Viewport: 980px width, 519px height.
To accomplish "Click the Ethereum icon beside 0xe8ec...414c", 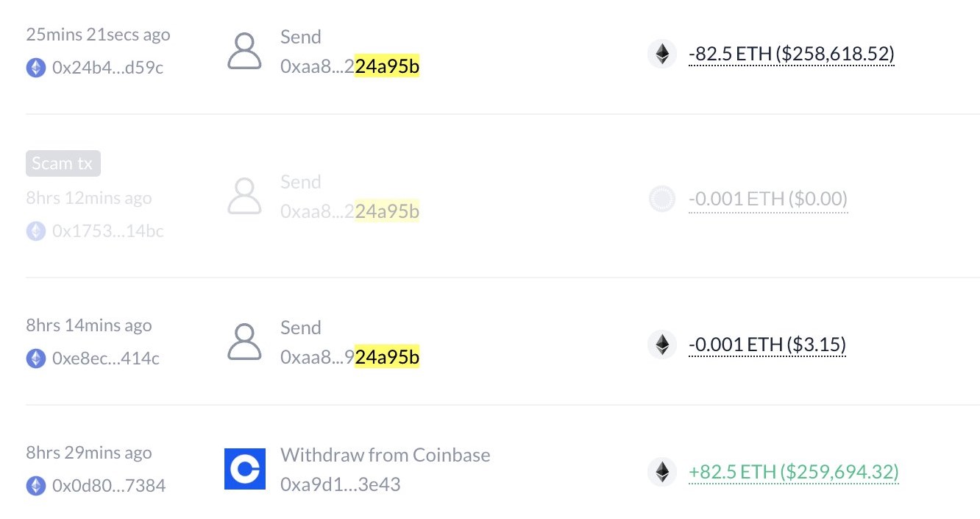I will coord(36,359).
